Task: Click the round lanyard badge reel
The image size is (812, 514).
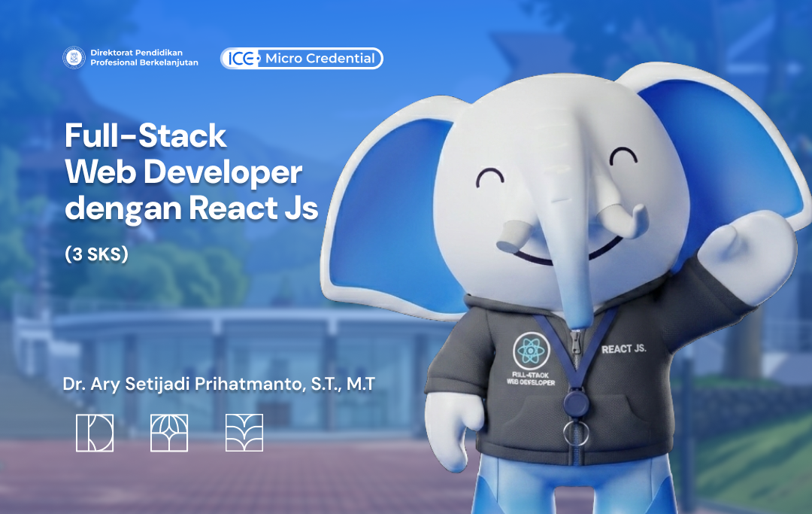Action: pos(576,403)
